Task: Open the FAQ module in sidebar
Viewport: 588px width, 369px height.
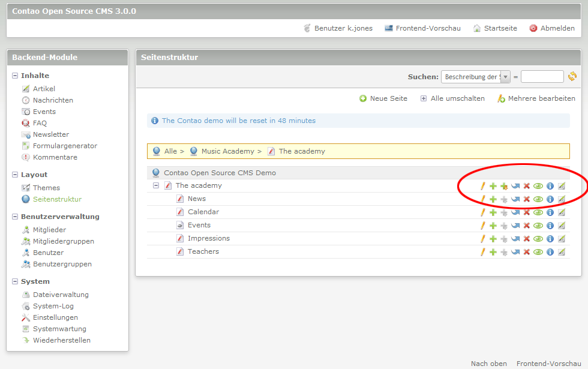Action: coord(40,123)
